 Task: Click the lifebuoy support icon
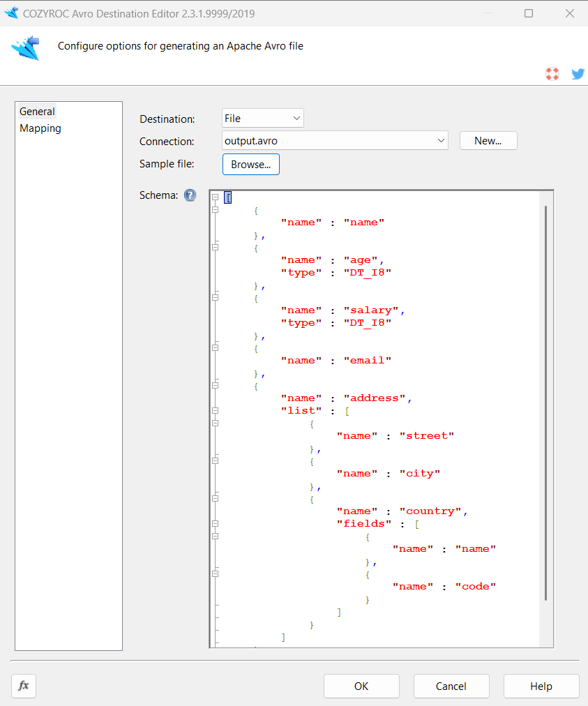click(x=552, y=74)
